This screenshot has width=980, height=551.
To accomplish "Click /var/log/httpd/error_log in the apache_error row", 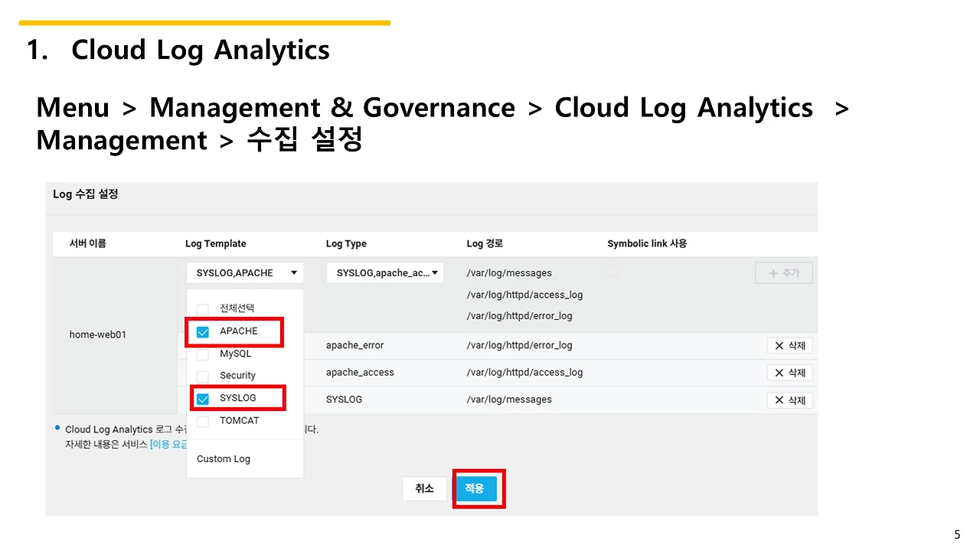I will point(520,345).
